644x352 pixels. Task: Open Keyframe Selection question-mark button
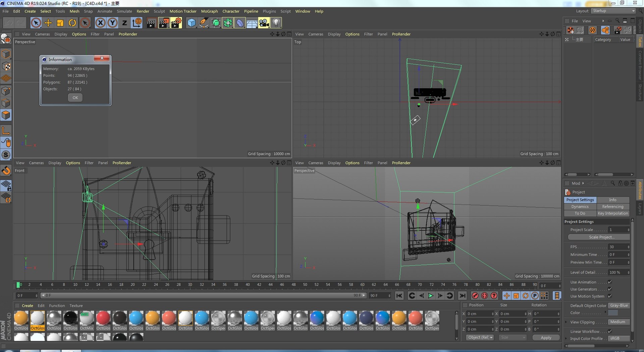click(x=494, y=296)
